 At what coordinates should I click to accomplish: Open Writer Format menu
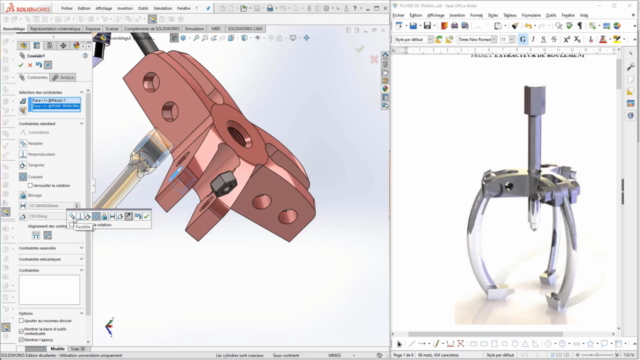click(x=476, y=15)
